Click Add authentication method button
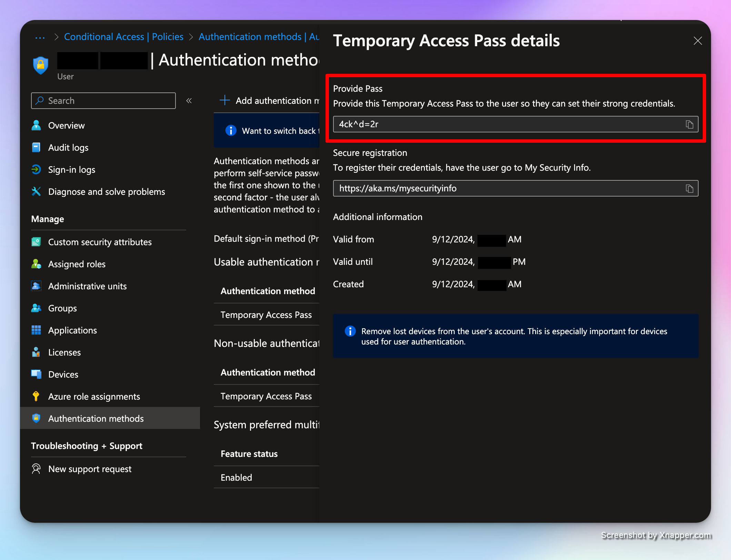The height and width of the screenshot is (560, 731). [x=270, y=101]
